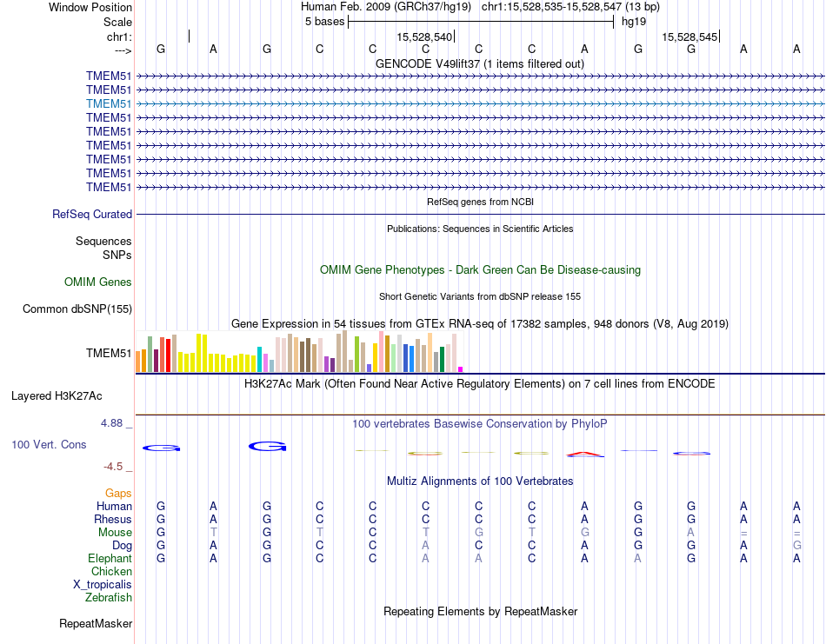Click the Common dbSNP(155) track label
This screenshot has width=826, height=644.
coord(77,309)
